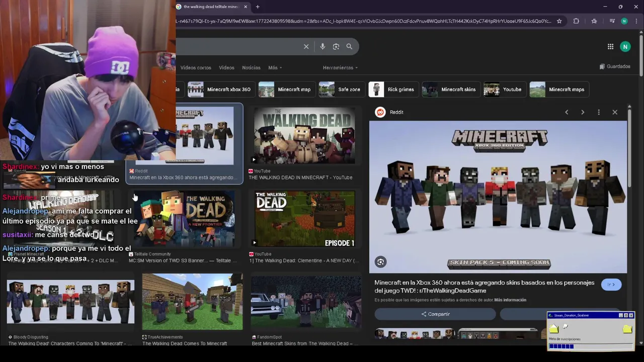The height and width of the screenshot is (362, 644).
Task: Click the Meta de suscripciones progress bar
Action: [590, 346]
